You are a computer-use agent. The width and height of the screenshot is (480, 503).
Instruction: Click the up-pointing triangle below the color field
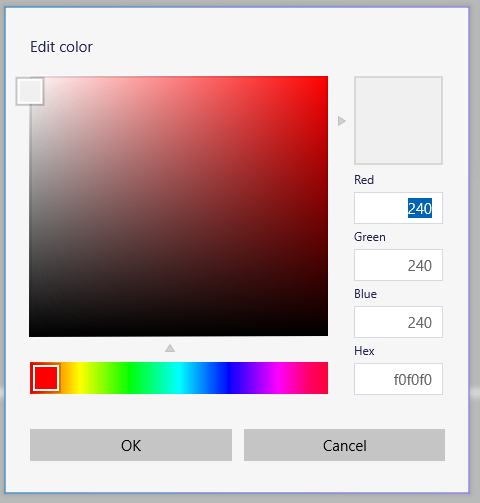pyautogui.click(x=170, y=348)
